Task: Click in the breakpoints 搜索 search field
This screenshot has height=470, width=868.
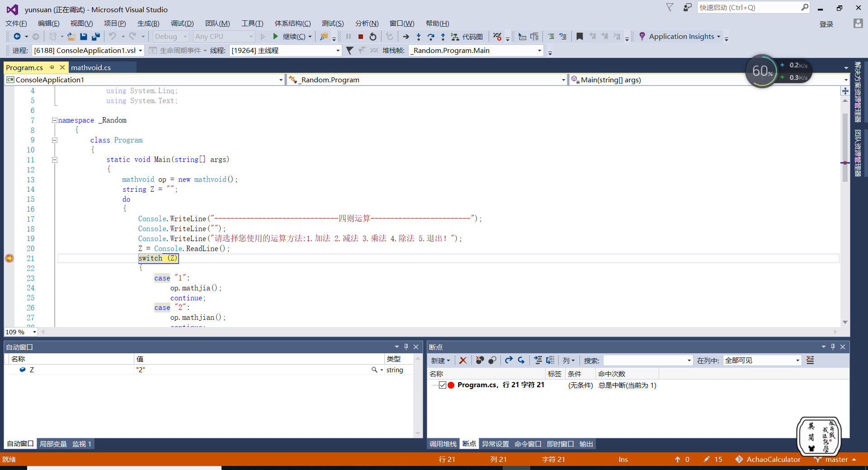Action: tap(648, 361)
